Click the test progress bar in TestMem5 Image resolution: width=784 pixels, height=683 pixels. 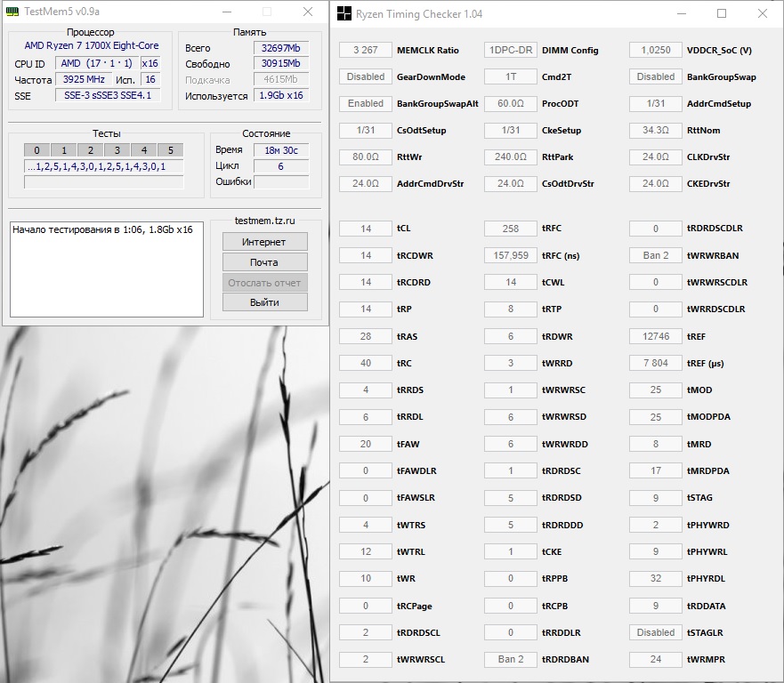click(104, 183)
